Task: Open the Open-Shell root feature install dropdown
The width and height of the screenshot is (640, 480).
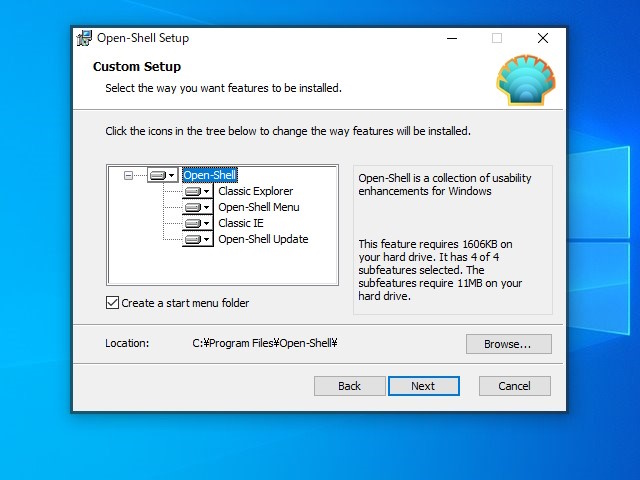Action: (162, 176)
